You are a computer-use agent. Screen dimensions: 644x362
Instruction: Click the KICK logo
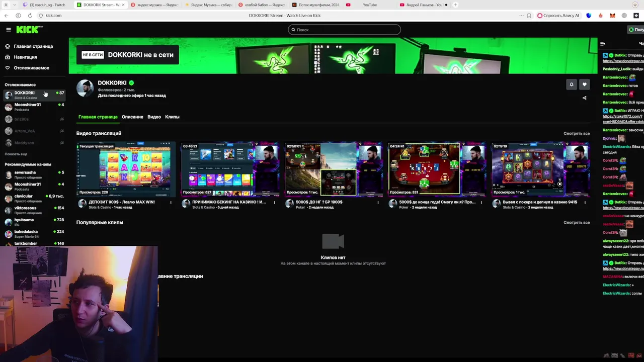click(x=29, y=30)
